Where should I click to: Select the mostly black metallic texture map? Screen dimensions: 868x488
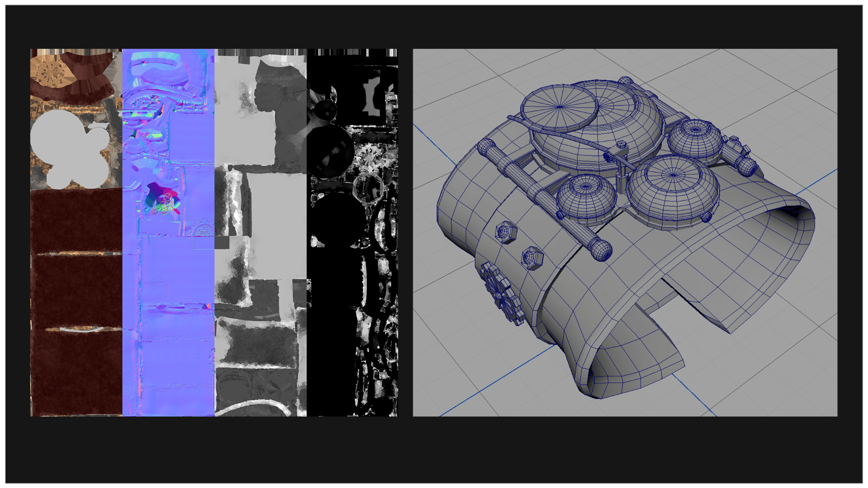[x=353, y=233]
